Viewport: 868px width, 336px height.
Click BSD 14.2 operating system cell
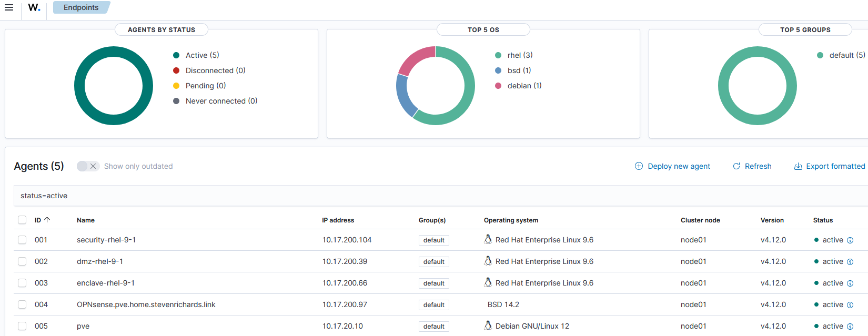(503, 304)
